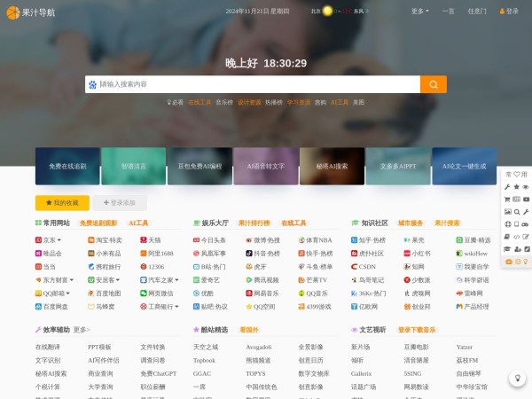Expand the 东方财富 dropdown arrow

point(73,279)
